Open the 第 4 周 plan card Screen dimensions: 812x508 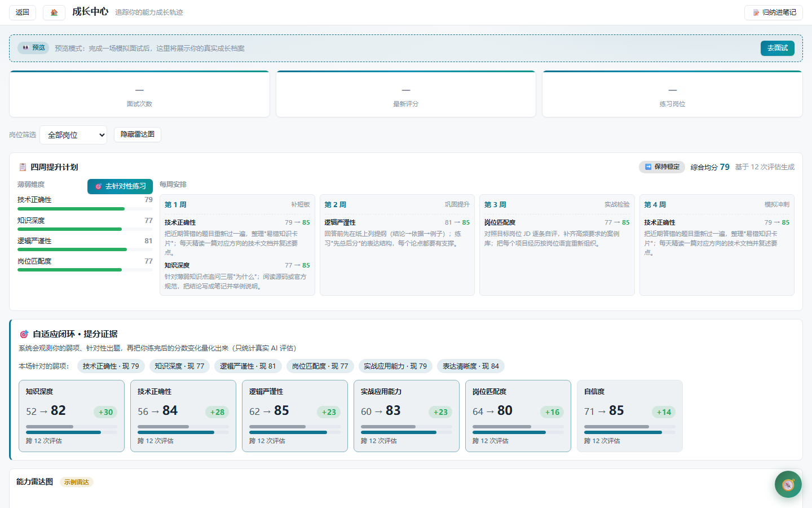717,245
